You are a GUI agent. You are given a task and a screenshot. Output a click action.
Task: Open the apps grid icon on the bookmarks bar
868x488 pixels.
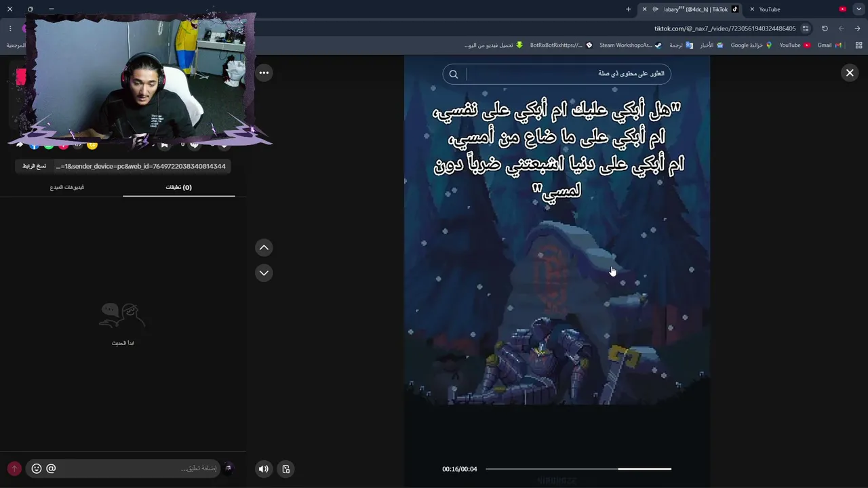pos(859,45)
